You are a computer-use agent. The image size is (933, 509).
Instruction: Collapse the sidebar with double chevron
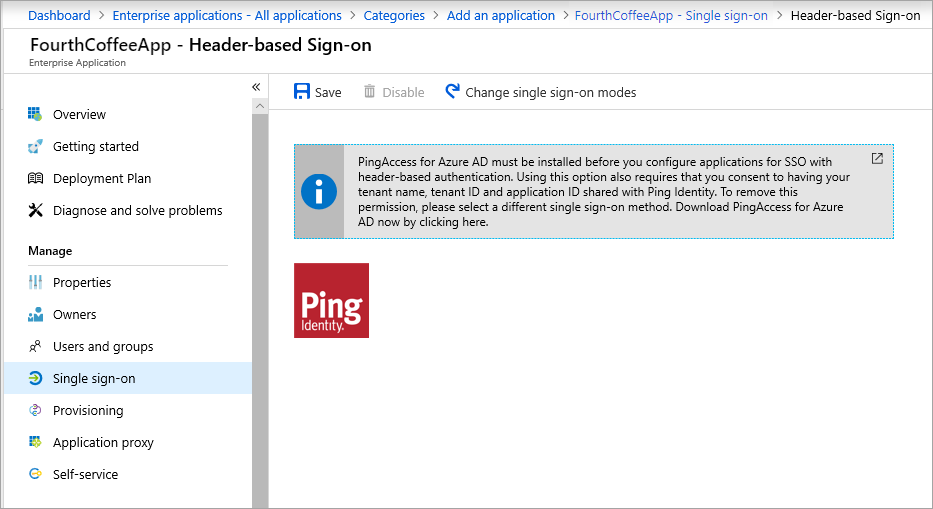(256, 87)
